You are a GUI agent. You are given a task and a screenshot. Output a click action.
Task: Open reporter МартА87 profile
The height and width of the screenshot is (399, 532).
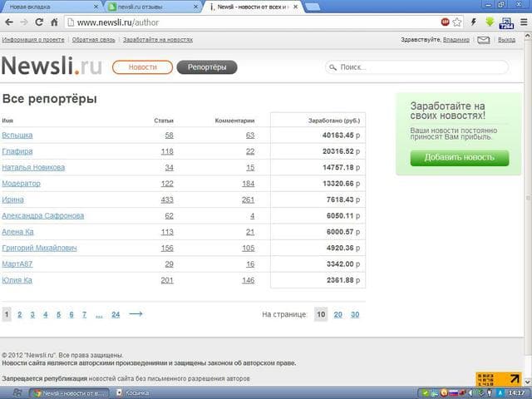17,264
